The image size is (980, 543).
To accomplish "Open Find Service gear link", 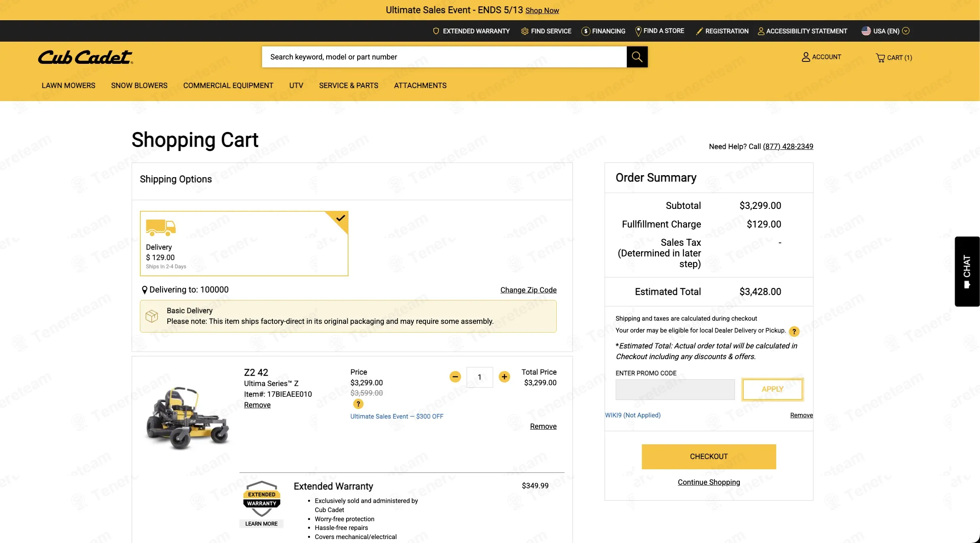I will (x=546, y=31).
